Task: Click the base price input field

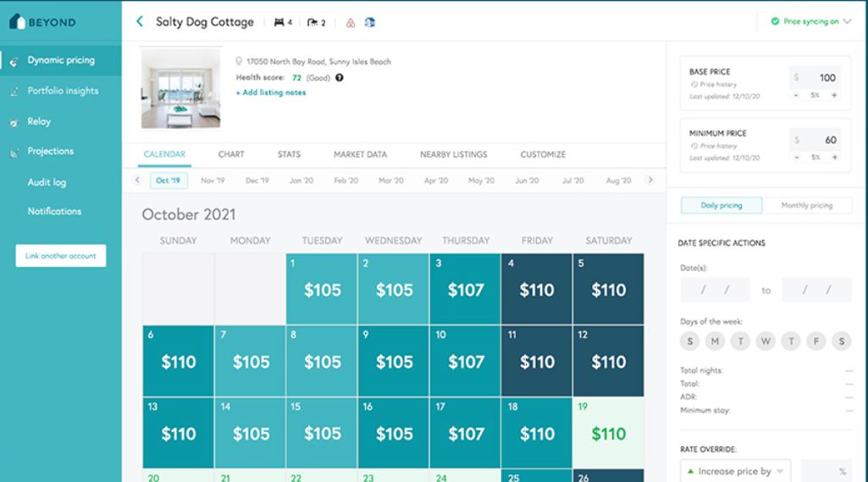Action: click(x=815, y=78)
